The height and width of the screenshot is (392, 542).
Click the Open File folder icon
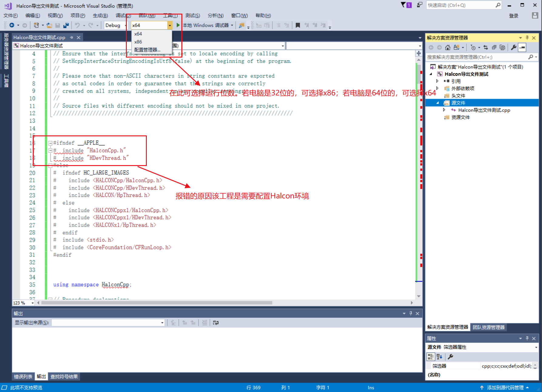(49, 25)
